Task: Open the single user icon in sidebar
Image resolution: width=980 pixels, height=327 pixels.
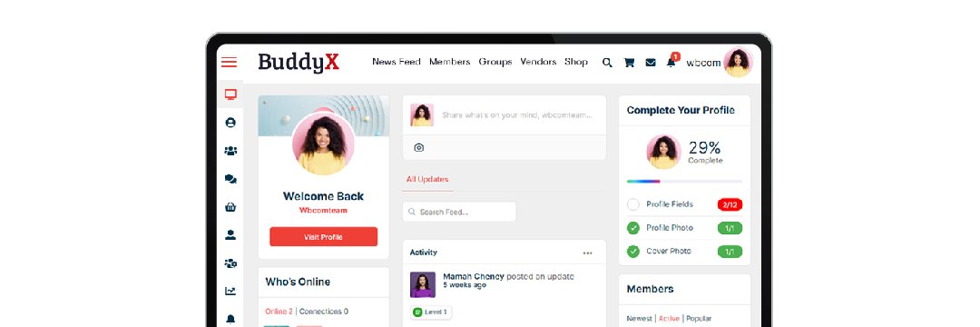Action: click(x=230, y=235)
